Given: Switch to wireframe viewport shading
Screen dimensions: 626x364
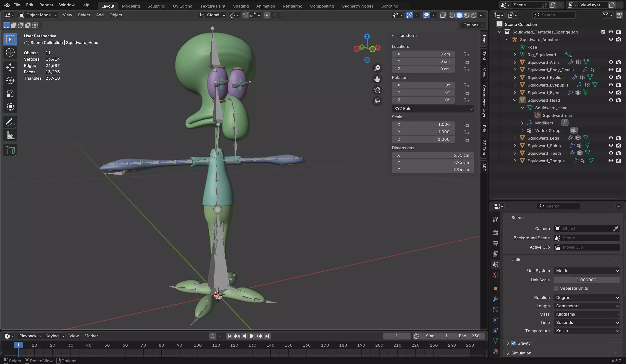Looking at the screenshot, I should [x=452, y=15].
